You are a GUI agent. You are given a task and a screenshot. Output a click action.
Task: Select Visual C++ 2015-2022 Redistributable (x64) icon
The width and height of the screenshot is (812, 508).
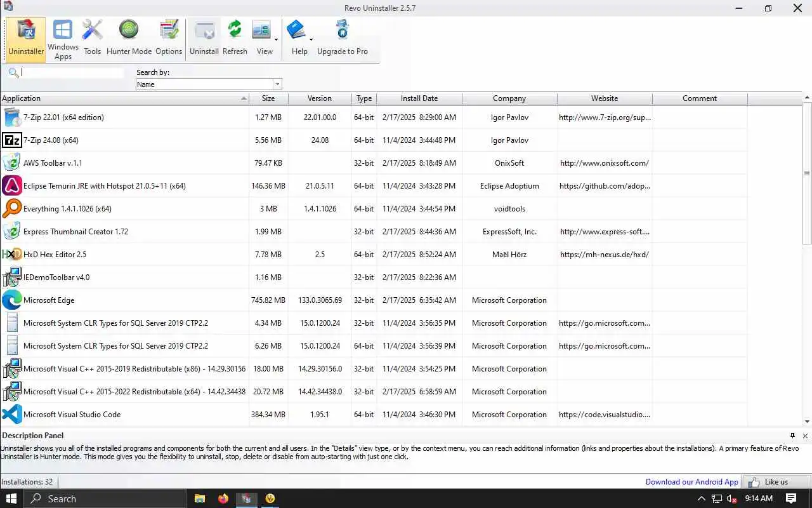tap(12, 392)
